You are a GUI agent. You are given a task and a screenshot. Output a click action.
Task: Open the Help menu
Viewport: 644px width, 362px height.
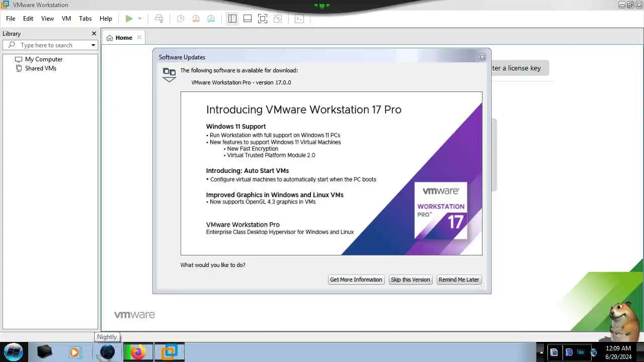click(106, 19)
